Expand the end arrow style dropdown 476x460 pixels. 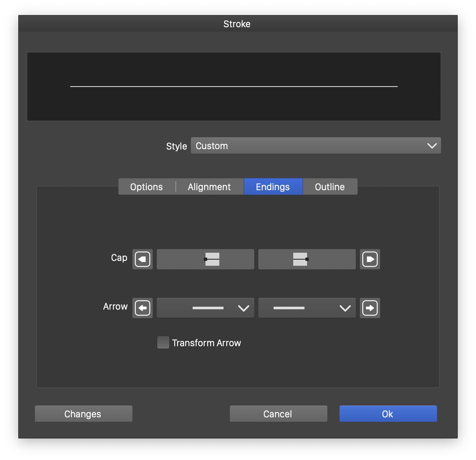[307, 308]
